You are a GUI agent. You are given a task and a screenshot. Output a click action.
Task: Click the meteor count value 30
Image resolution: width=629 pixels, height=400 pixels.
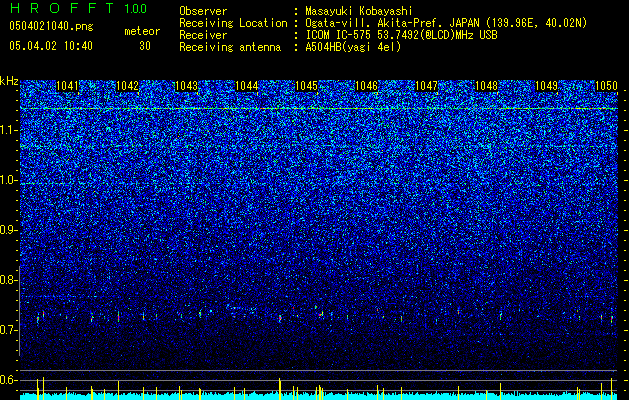[x=145, y=46]
